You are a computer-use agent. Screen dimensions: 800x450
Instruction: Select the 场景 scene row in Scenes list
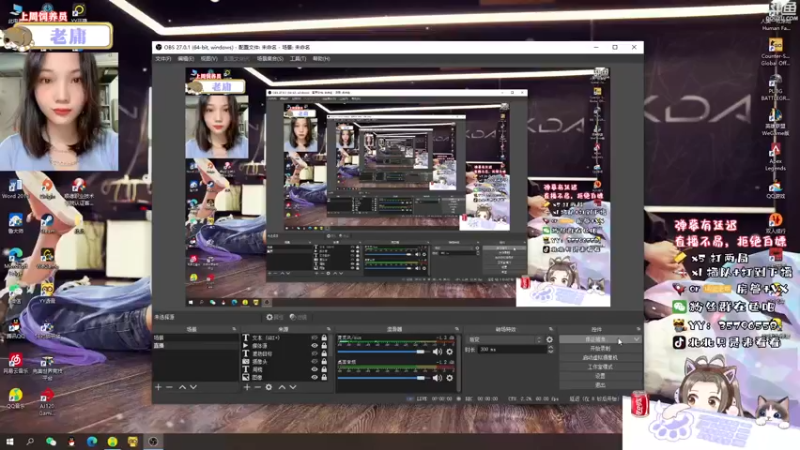(196, 338)
